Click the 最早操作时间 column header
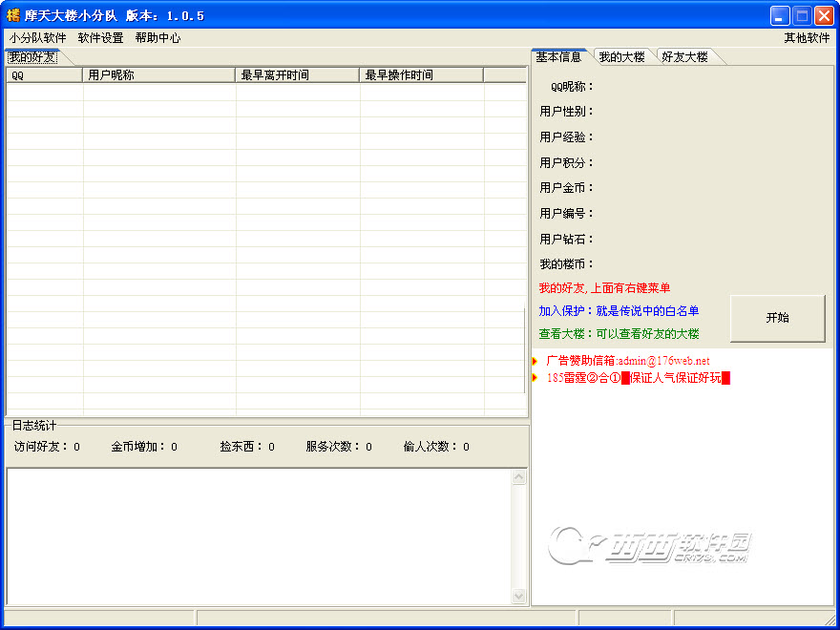The image size is (840, 630). click(x=421, y=75)
